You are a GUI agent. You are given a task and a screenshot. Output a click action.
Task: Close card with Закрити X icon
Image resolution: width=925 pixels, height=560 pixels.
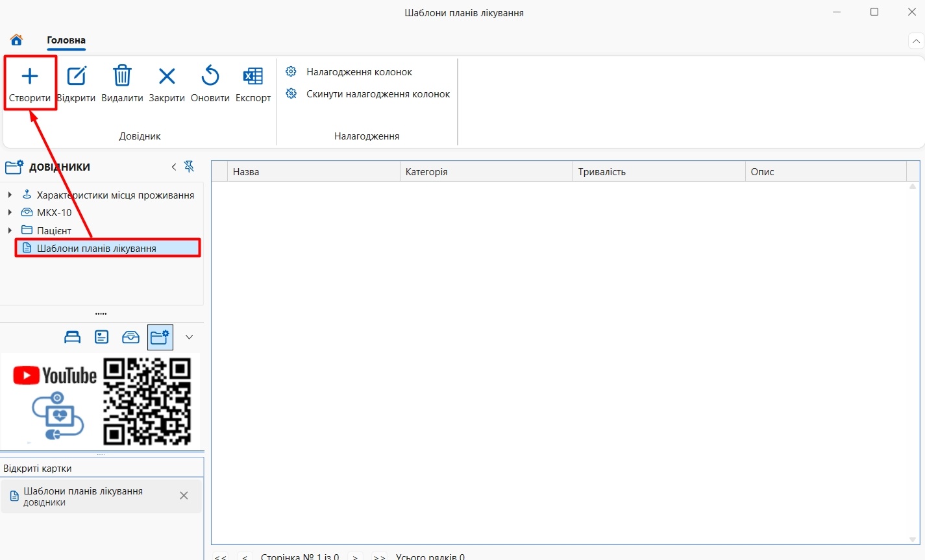(167, 77)
